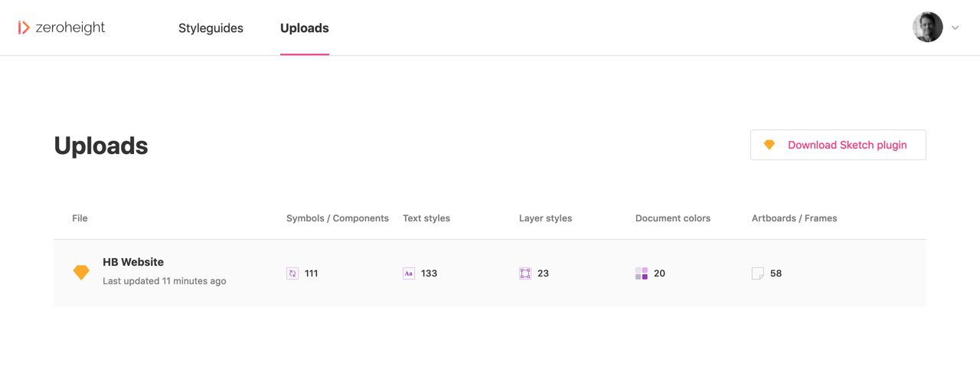Viewport: 980px width, 383px height.
Task: Open the HB Website file link
Action: click(x=133, y=262)
